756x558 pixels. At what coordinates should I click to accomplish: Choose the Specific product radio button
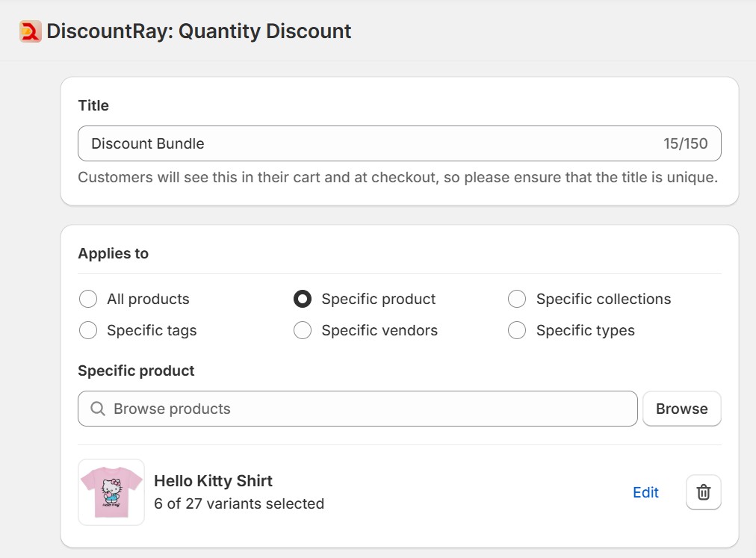pos(303,299)
